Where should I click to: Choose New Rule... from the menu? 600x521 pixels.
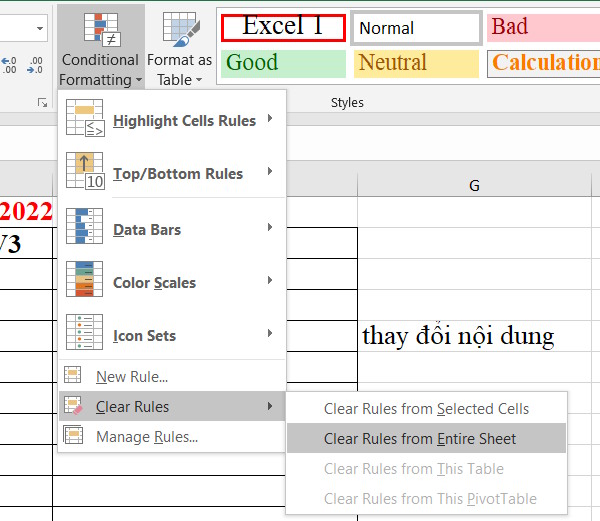tap(172, 376)
